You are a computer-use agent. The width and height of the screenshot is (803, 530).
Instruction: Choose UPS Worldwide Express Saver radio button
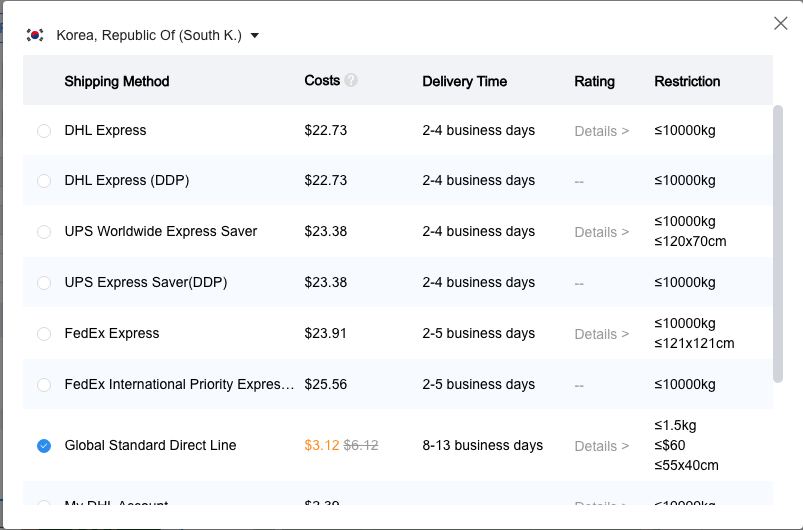point(44,232)
